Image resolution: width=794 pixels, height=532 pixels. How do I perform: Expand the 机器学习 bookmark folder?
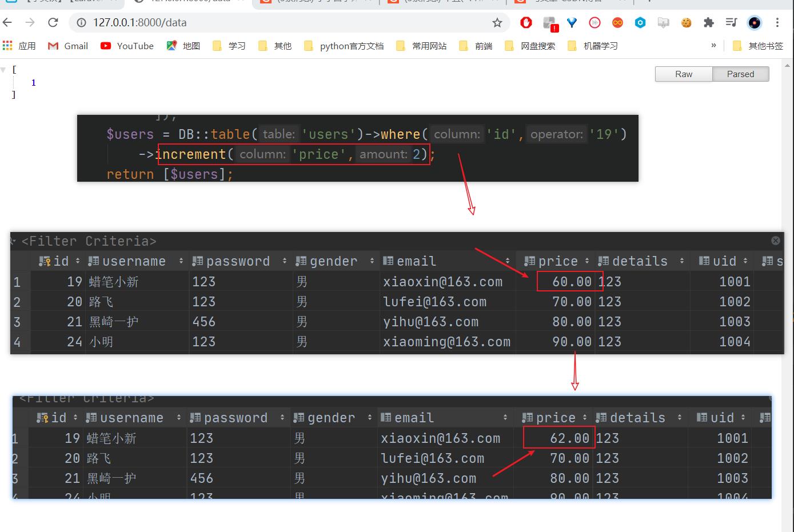[x=593, y=46]
